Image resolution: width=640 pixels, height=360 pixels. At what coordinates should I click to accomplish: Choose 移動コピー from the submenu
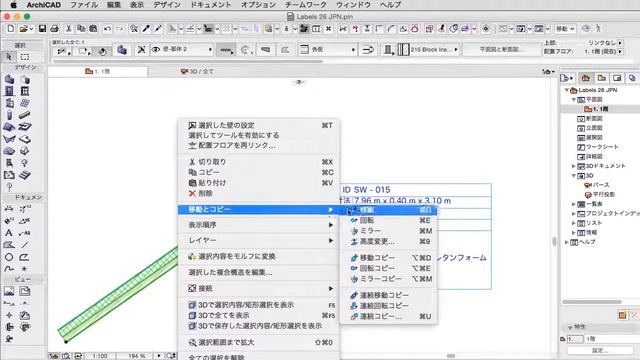(x=388, y=258)
